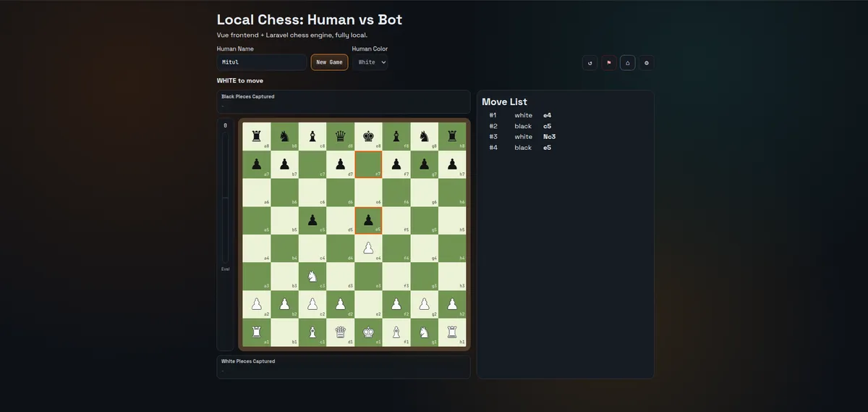Click the home icon button
This screenshot has height=412, width=868.
628,63
